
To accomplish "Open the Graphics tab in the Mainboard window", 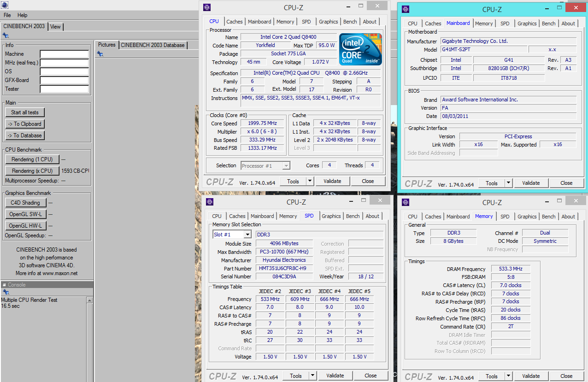I will (527, 24).
